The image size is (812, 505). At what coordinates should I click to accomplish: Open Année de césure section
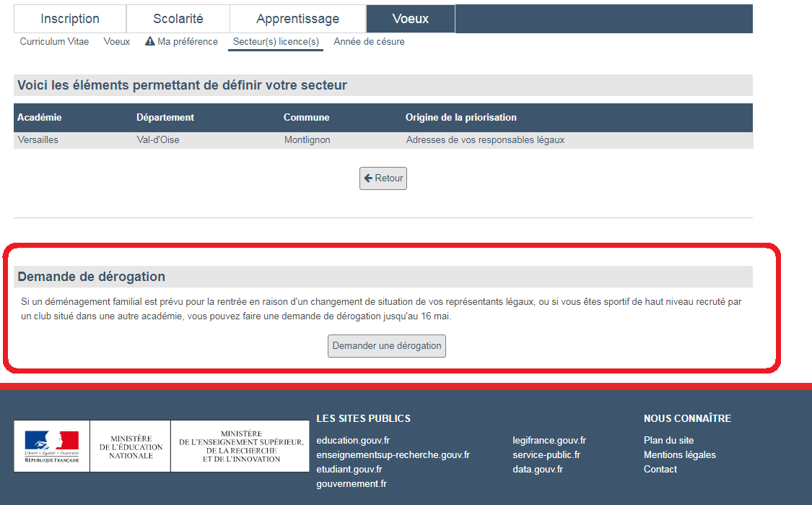click(x=369, y=42)
